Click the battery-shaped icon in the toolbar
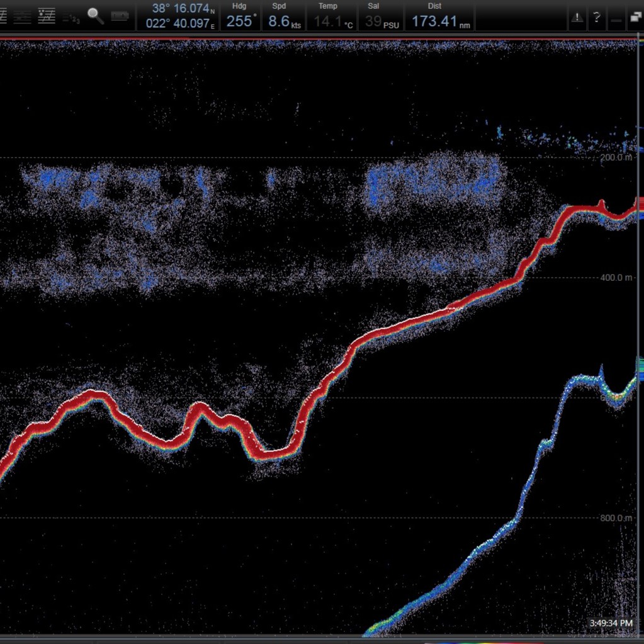Viewport: 644px width, 644px height. [120, 16]
